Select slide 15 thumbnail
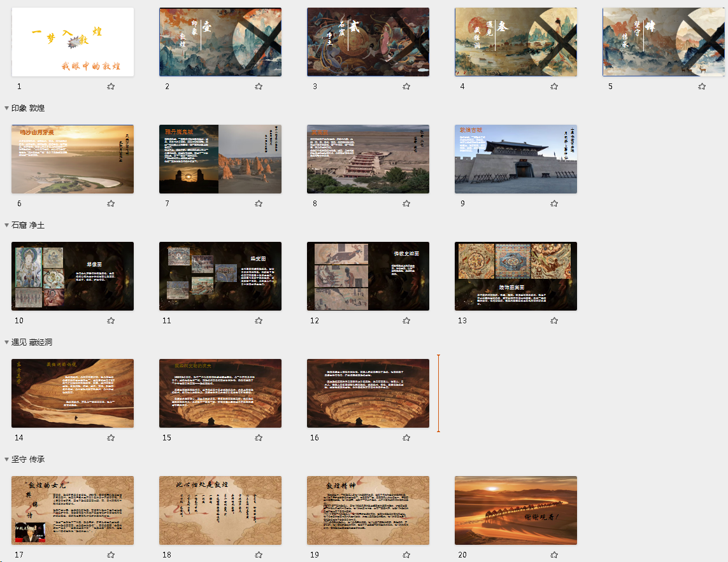 (220, 393)
